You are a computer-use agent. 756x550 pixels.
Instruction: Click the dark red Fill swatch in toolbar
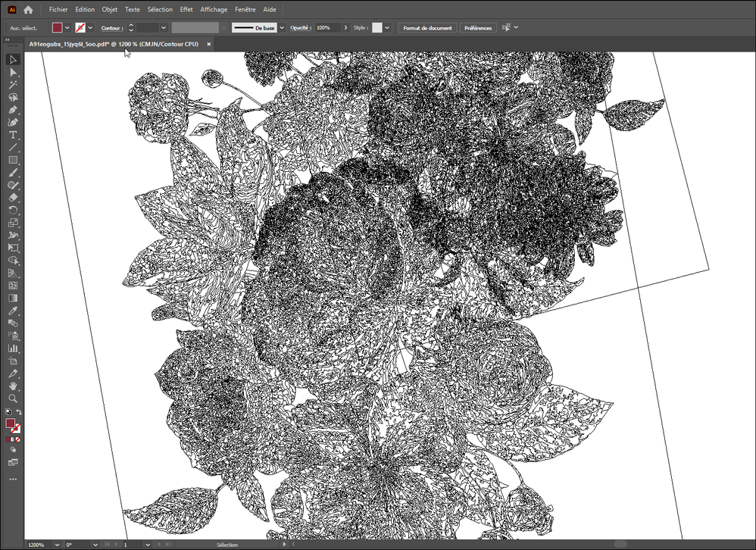[x=10, y=423]
